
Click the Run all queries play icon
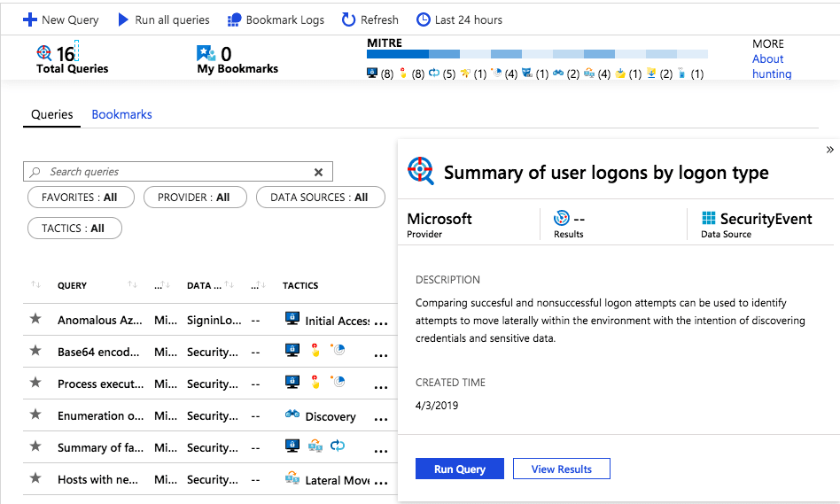(x=123, y=19)
